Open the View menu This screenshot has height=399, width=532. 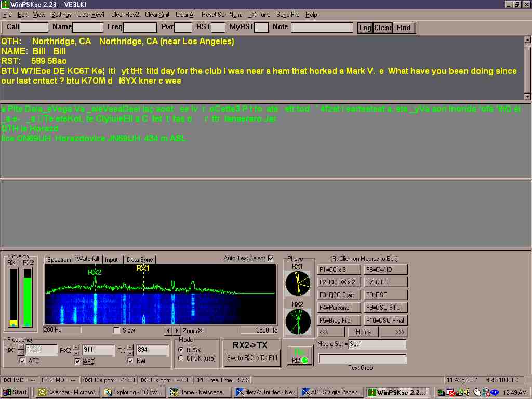click(x=39, y=15)
